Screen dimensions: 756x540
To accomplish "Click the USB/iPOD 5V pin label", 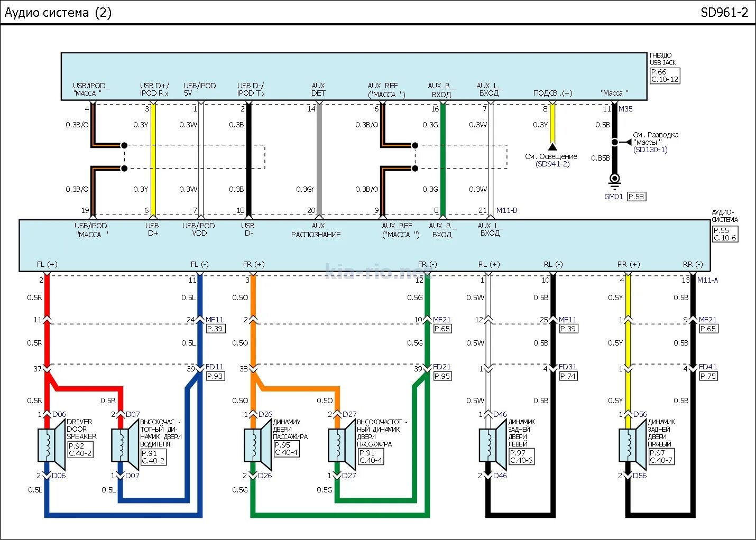I will [199, 89].
